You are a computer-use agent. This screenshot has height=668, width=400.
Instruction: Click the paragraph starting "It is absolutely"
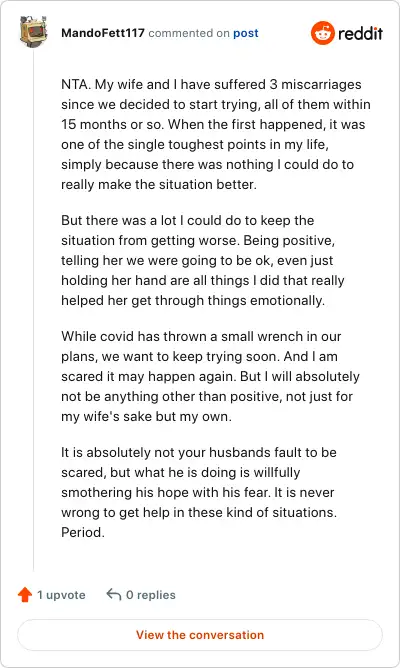coord(199,492)
